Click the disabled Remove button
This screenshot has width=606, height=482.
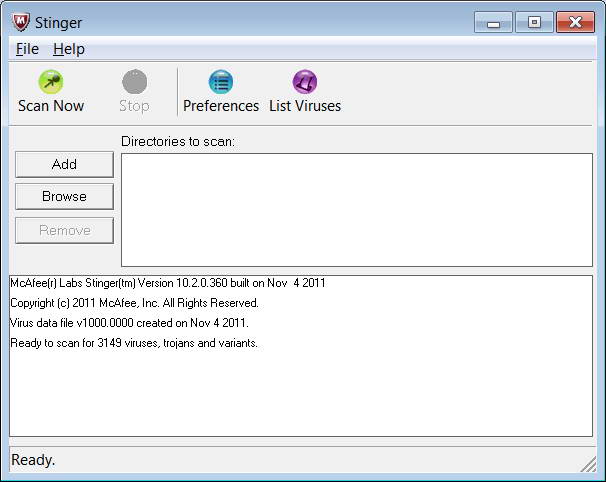tap(65, 231)
